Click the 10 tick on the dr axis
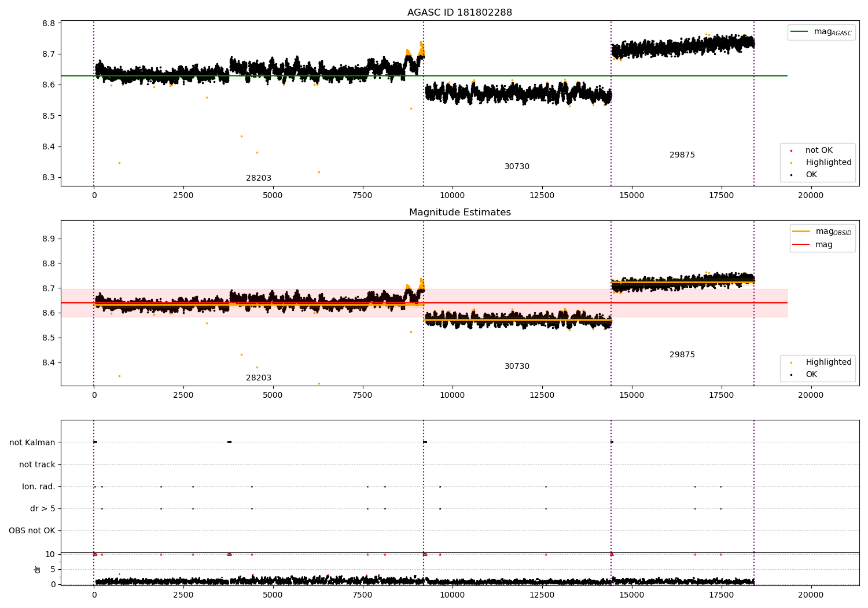Image resolution: width=868 pixels, height=608 pixels. click(x=50, y=554)
